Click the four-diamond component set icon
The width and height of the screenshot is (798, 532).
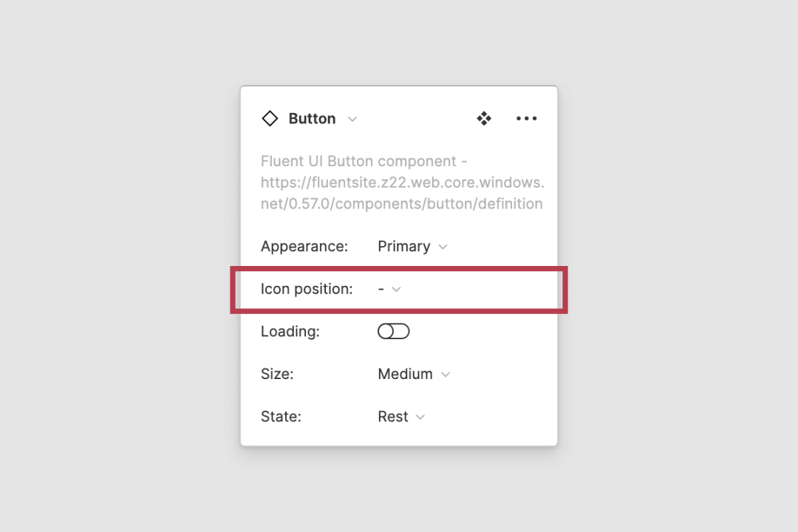[x=484, y=119]
